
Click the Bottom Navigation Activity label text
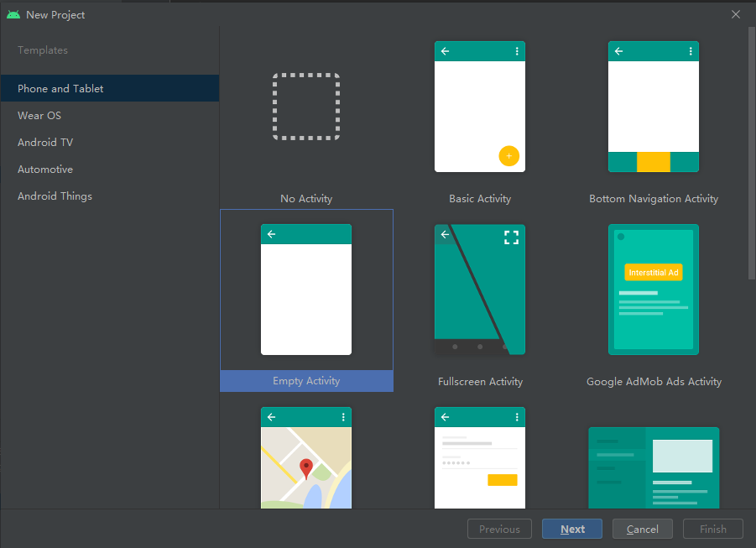(x=654, y=198)
